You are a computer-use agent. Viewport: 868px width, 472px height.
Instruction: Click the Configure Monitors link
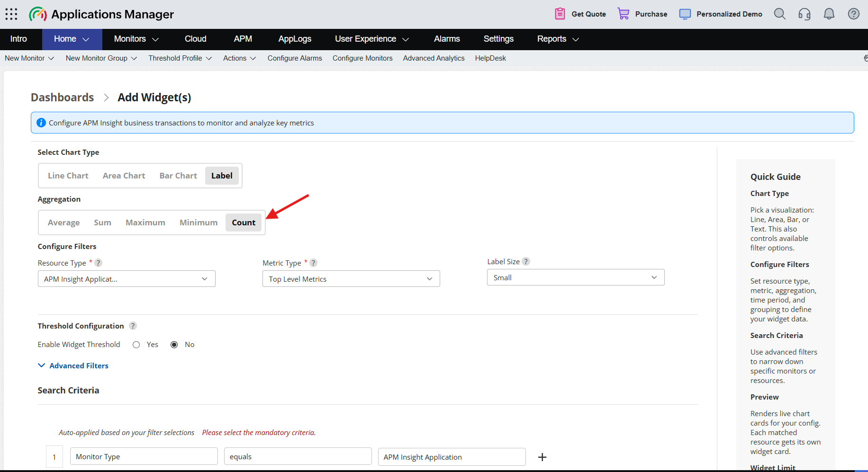pos(362,58)
